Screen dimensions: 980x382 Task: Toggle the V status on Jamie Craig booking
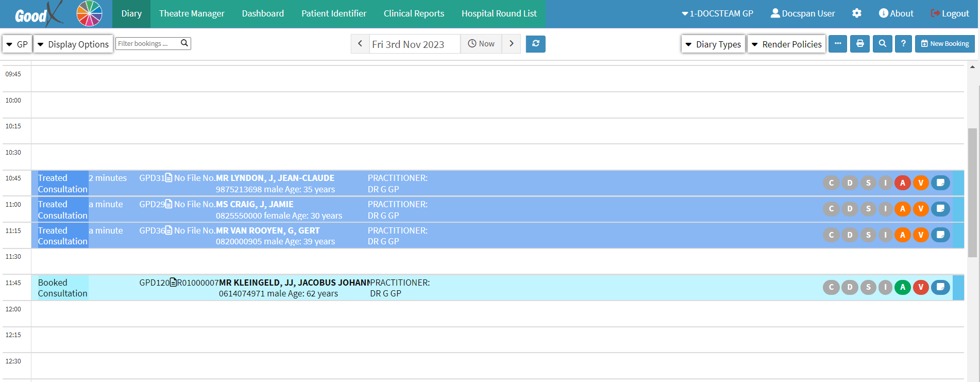pos(921,209)
